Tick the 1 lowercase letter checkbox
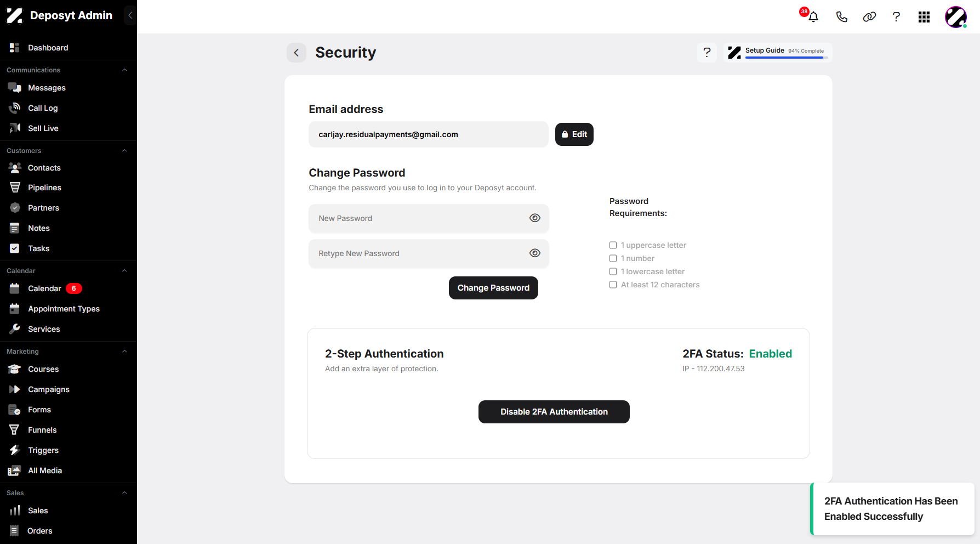Image resolution: width=980 pixels, height=544 pixels. [x=613, y=271]
